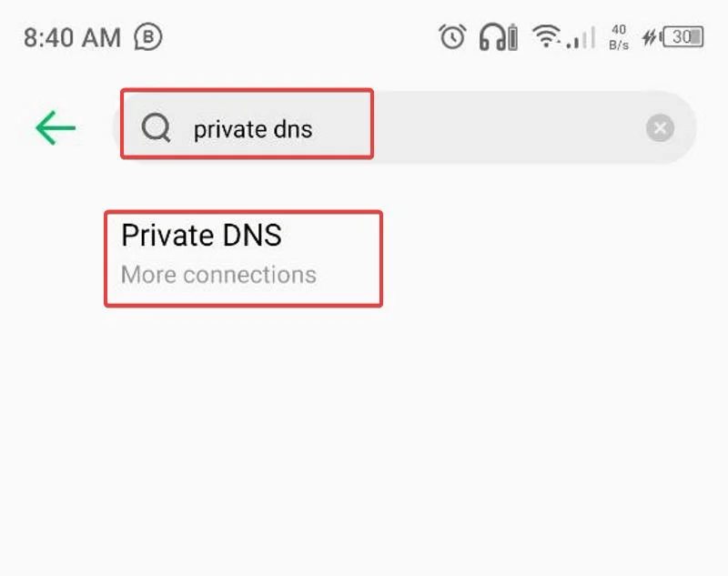
Task: Tap the 40 B/s network speed indicator
Action: pos(619,37)
